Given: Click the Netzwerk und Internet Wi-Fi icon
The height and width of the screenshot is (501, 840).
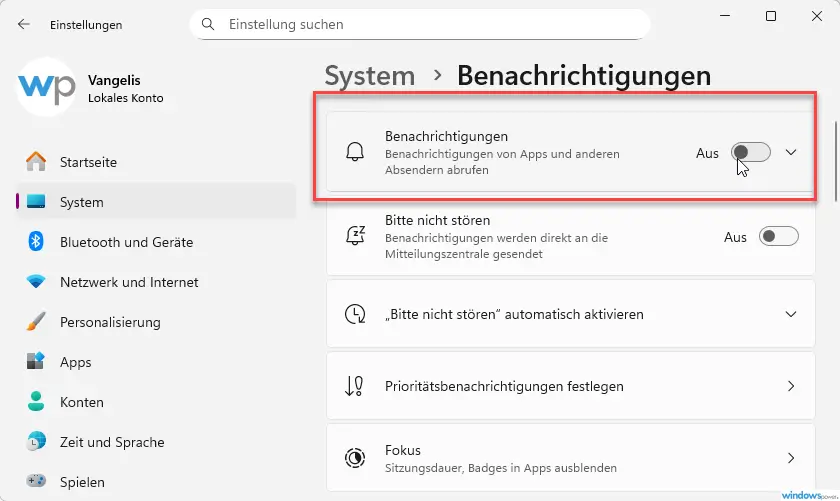Looking at the screenshot, I should [x=36, y=282].
